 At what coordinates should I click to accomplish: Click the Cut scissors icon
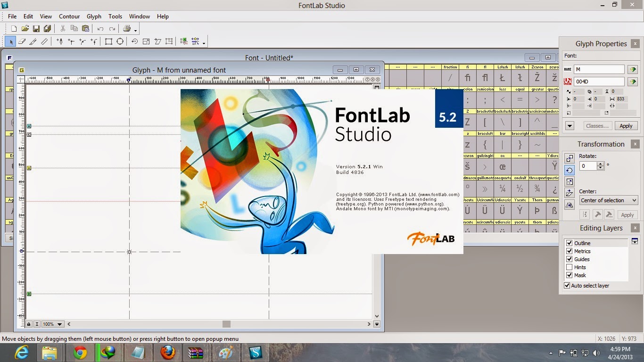pos(63,29)
